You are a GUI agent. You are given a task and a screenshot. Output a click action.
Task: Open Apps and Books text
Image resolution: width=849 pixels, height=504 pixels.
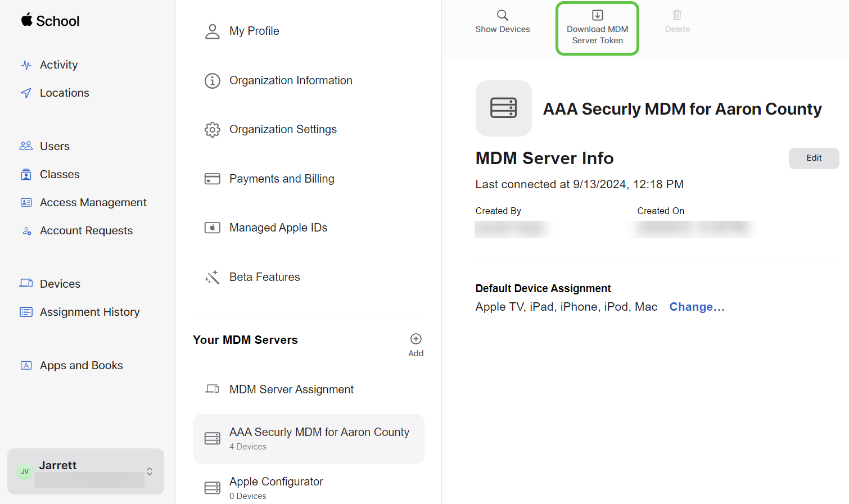[82, 366]
